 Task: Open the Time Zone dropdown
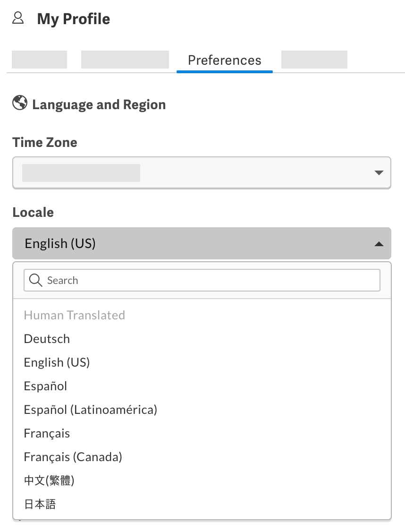point(202,173)
